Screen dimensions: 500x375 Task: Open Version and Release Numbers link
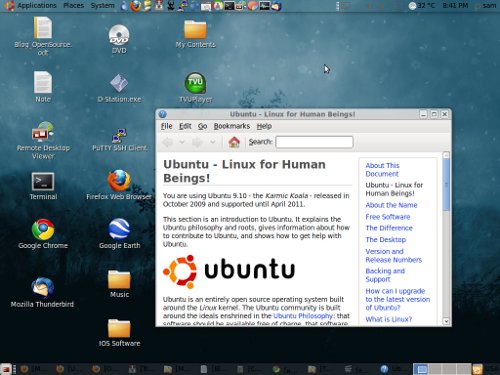pos(394,255)
